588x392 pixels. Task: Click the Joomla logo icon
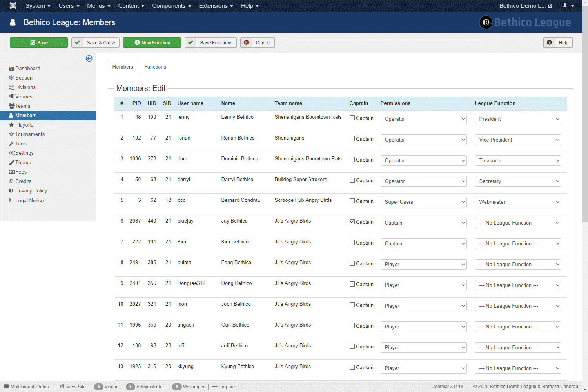point(13,6)
